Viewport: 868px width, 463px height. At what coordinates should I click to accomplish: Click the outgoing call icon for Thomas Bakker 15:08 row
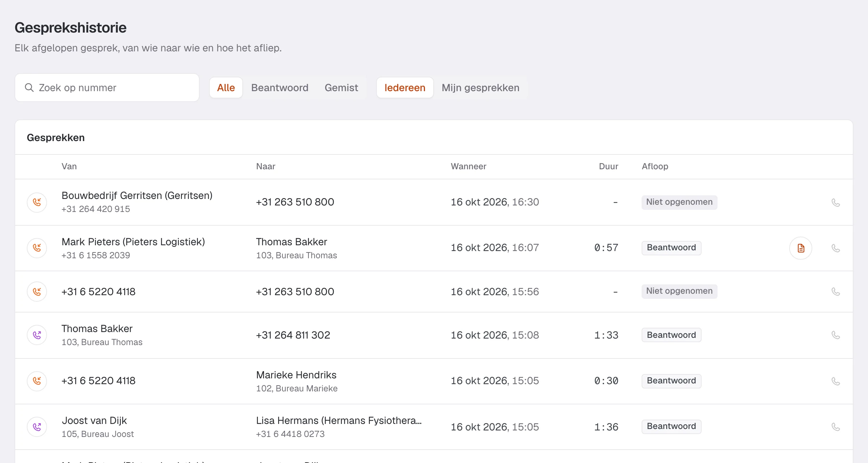[x=37, y=335]
